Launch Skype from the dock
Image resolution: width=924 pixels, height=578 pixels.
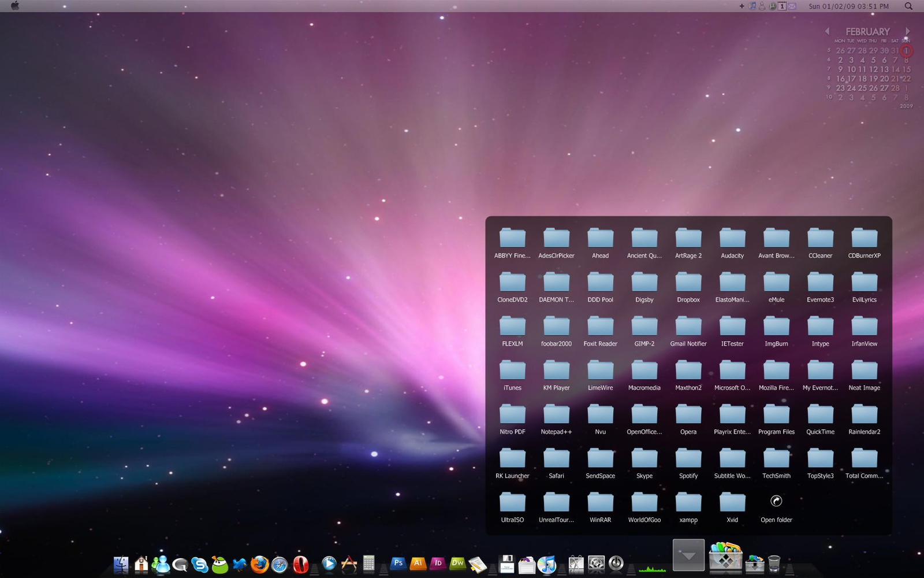[200, 564]
